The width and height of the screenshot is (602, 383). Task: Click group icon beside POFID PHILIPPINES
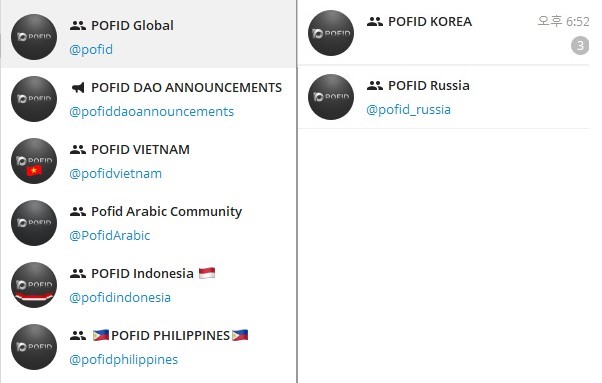(78, 336)
